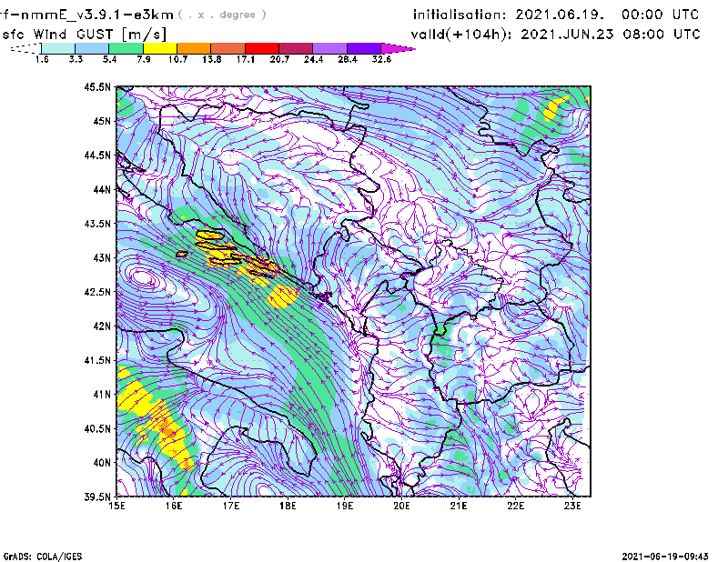Click the latitude label '40.5N'
The height and width of the screenshot is (562, 728).
pyautogui.click(x=97, y=428)
